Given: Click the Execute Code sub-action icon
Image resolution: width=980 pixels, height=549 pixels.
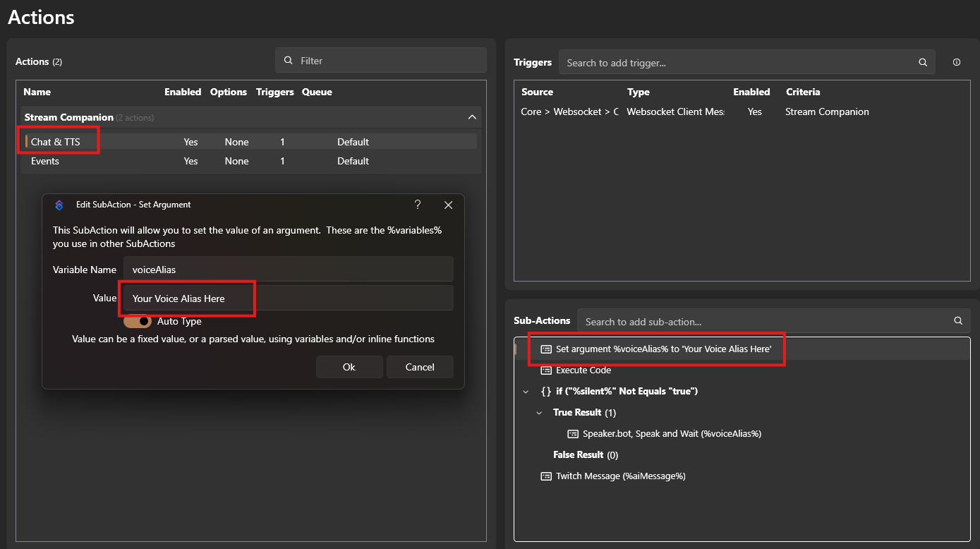Looking at the screenshot, I should click(545, 370).
